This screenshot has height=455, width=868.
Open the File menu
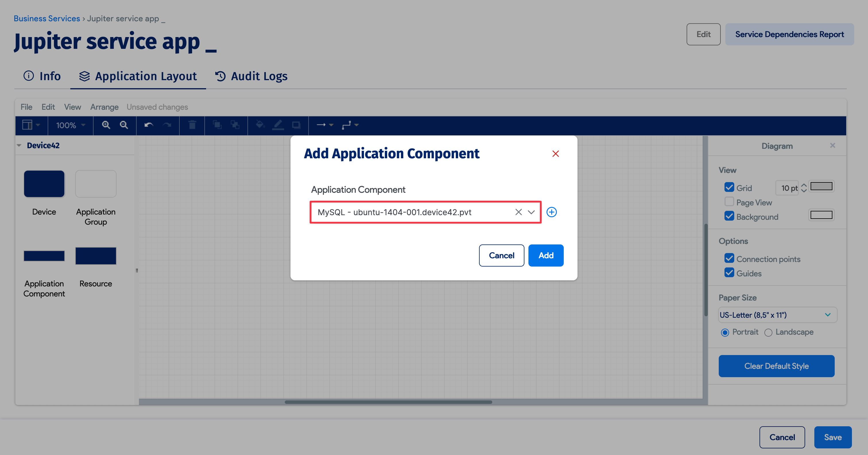pyautogui.click(x=26, y=107)
